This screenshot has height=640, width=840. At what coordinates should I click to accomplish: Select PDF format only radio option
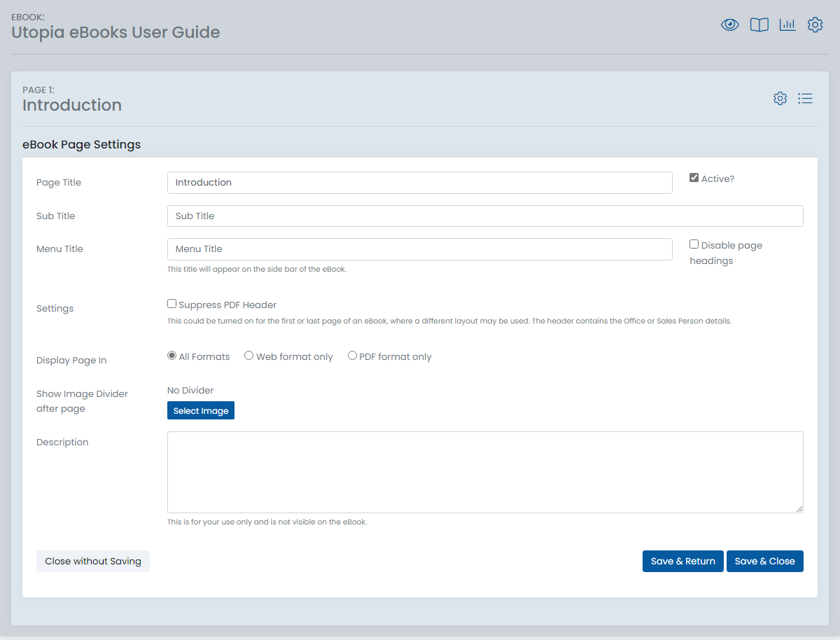coord(352,356)
